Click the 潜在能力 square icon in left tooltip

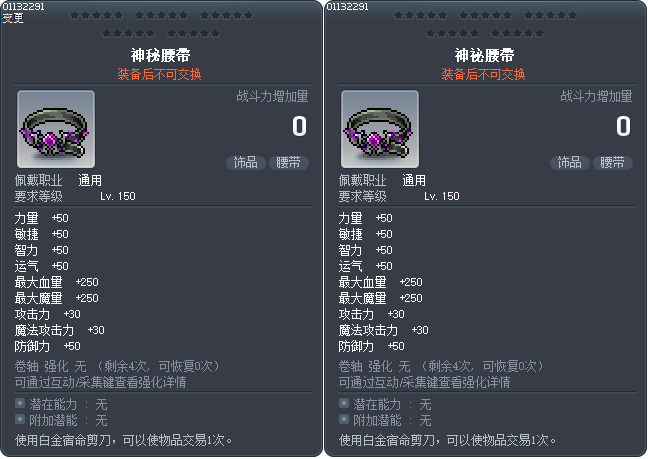point(20,404)
